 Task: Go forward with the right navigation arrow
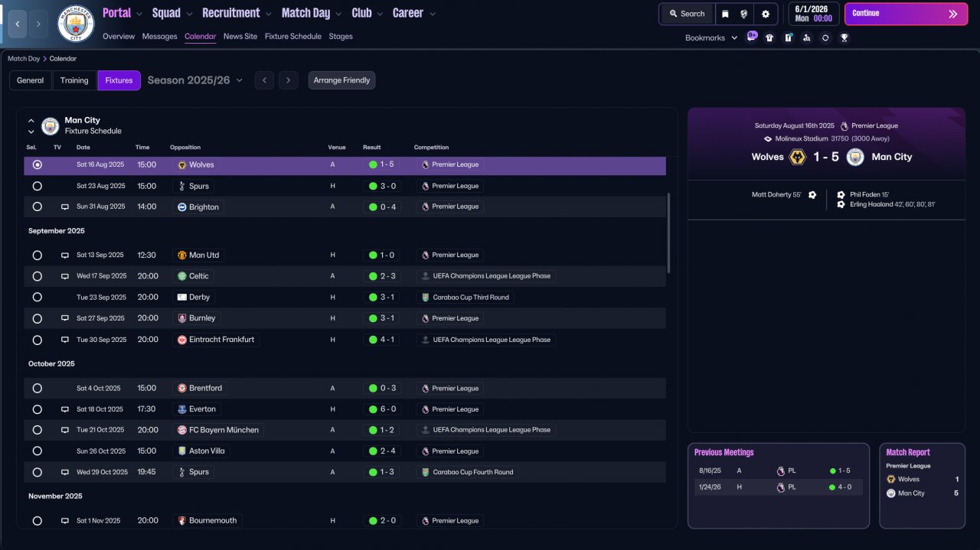[39, 24]
